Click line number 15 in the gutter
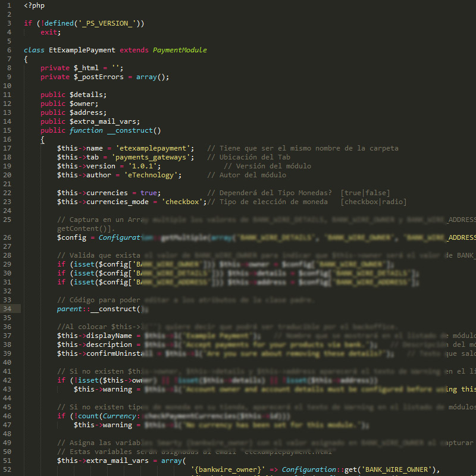476x476 pixels. 7,130
